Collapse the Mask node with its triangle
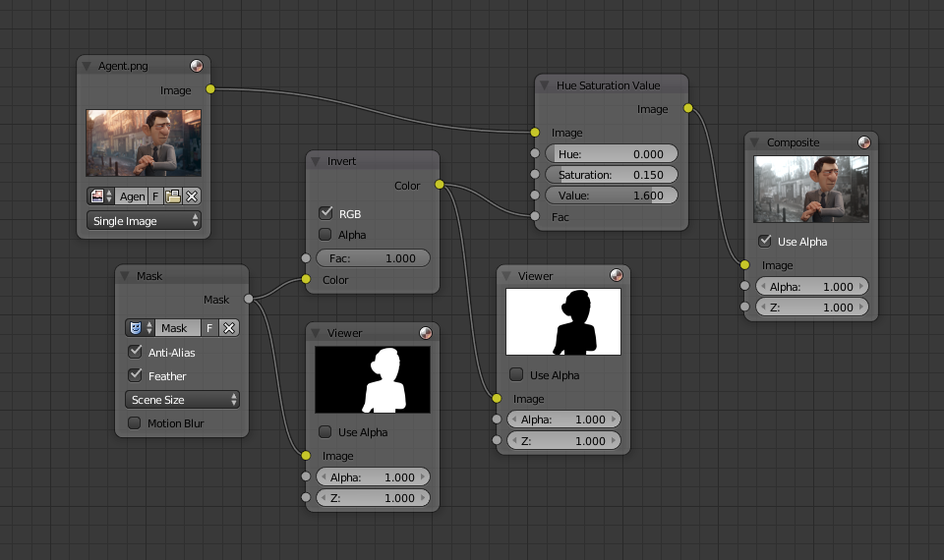944x560 pixels. (x=125, y=275)
